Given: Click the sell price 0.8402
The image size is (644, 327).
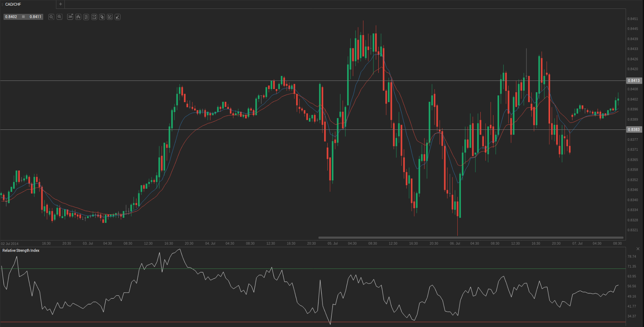Looking at the screenshot, I should [11, 17].
